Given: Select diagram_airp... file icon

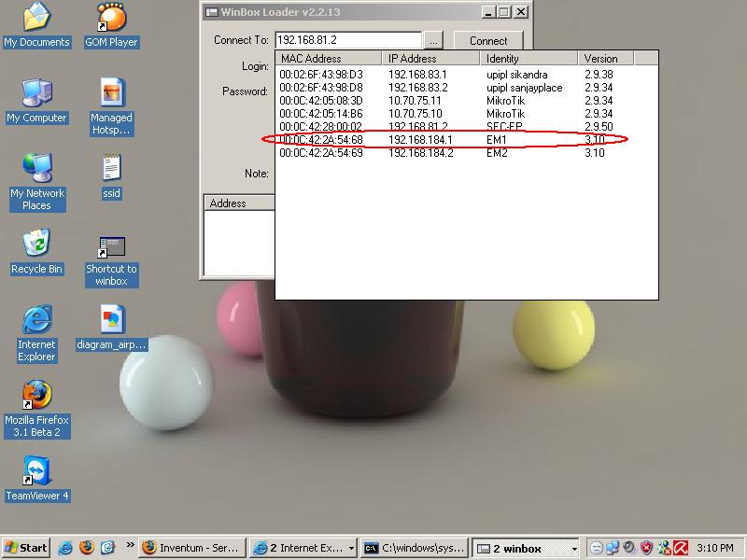Looking at the screenshot, I should click(111, 328).
